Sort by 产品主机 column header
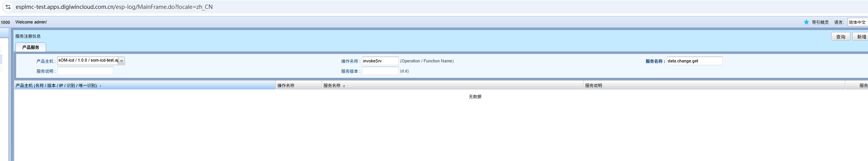This screenshot has height=161, width=868. point(145,86)
